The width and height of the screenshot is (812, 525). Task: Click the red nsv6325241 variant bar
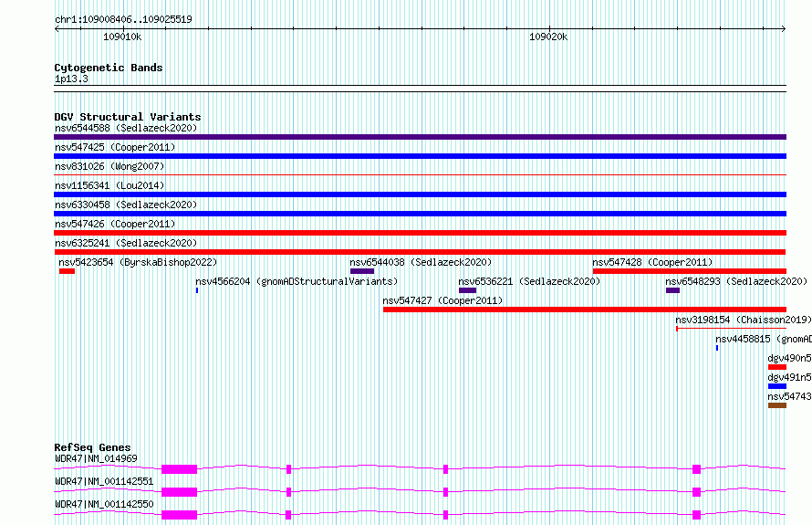click(x=420, y=252)
